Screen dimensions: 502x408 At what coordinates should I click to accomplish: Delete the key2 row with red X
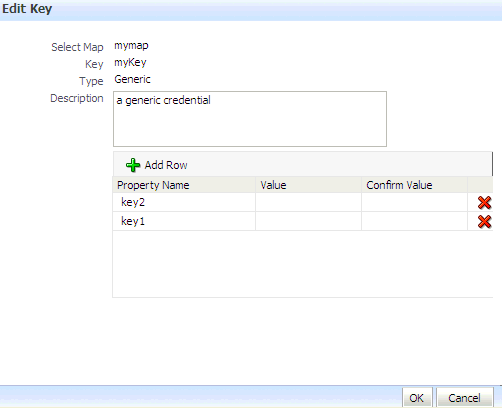(x=484, y=202)
